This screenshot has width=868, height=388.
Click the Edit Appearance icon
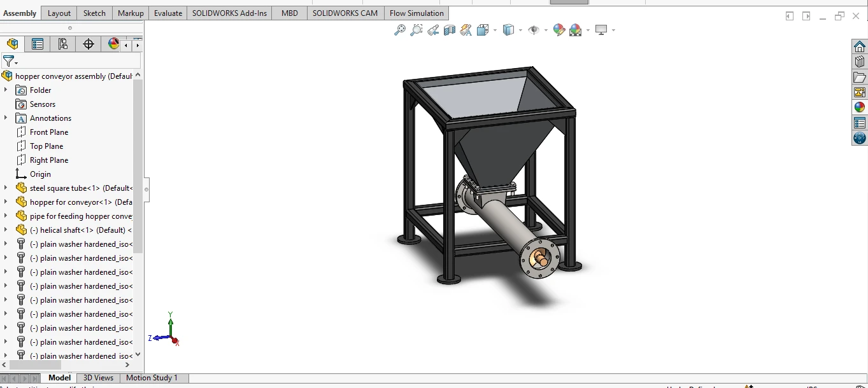tap(559, 30)
